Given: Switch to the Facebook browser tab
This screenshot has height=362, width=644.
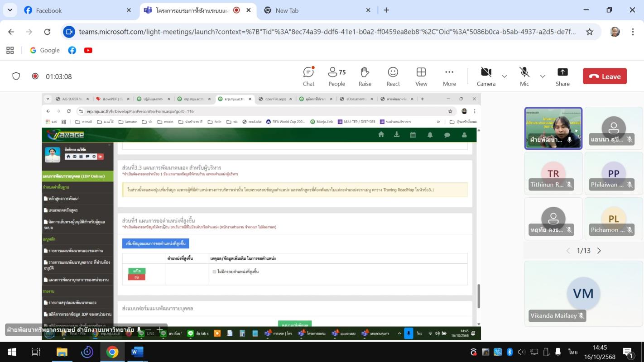Looking at the screenshot, I should [49, 10].
